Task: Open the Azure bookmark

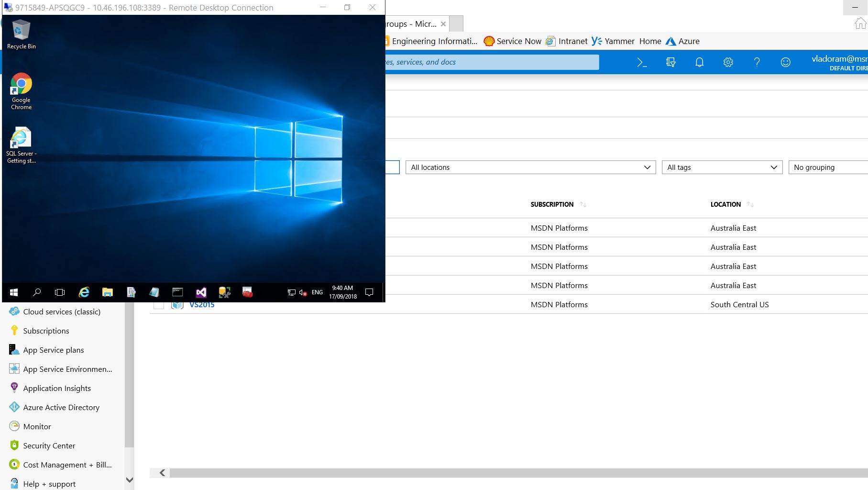Action: coord(682,41)
